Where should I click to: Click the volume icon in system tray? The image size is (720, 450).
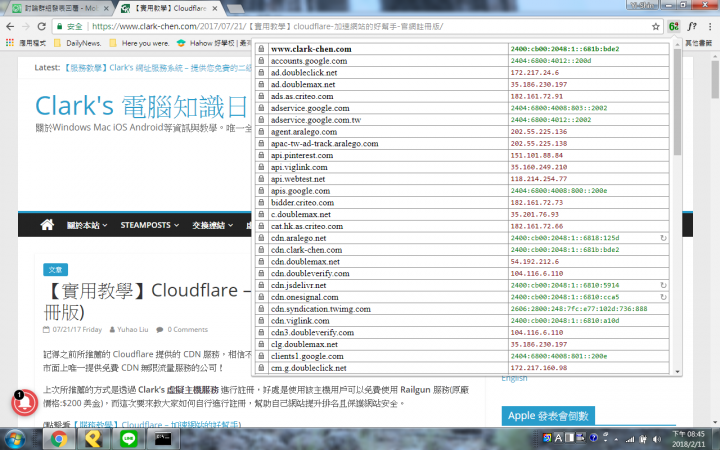[x=657, y=439]
